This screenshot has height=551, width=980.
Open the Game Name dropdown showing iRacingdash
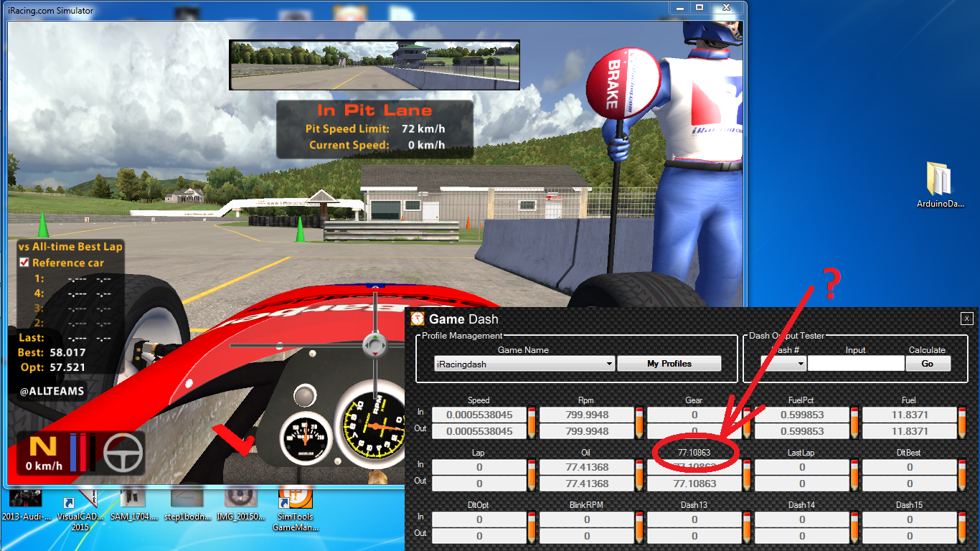(x=525, y=364)
